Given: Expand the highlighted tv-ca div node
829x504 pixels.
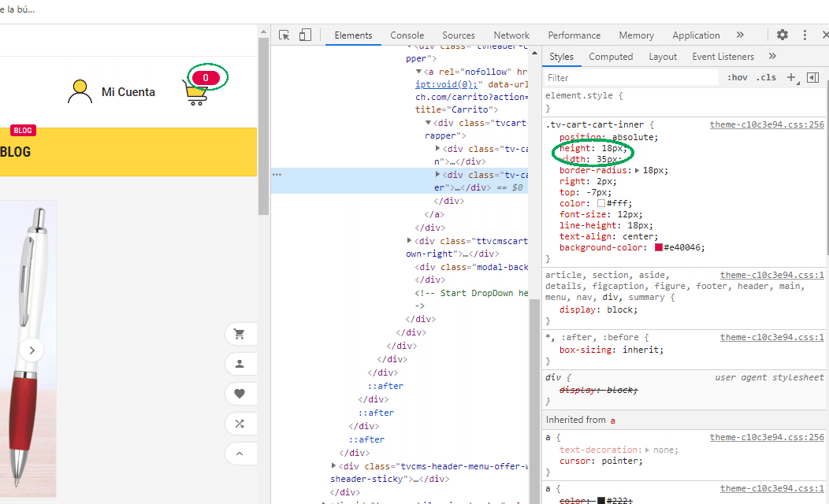Looking at the screenshot, I should (x=438, y=174).
